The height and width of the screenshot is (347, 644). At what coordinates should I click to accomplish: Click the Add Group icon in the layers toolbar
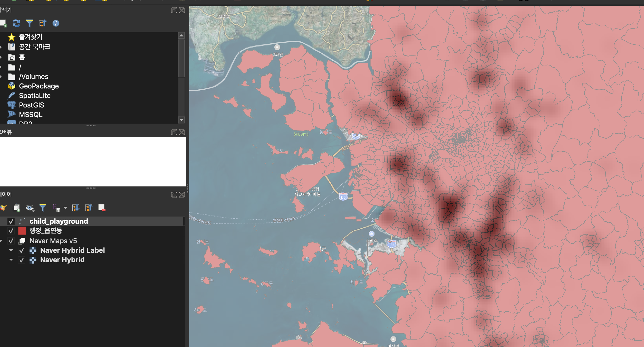(16, 208)
